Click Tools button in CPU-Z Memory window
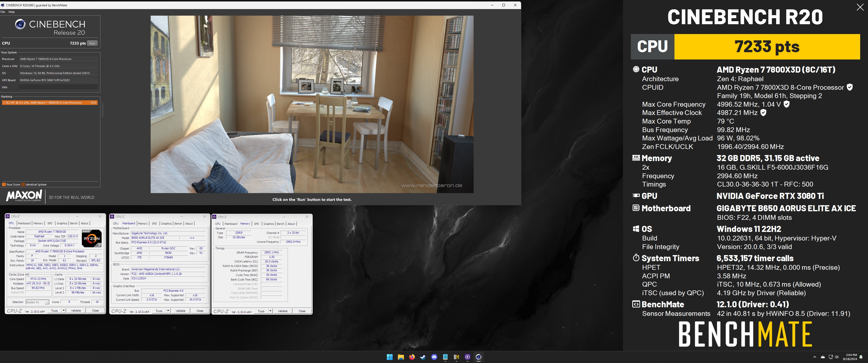 click(x=261, y=311)
